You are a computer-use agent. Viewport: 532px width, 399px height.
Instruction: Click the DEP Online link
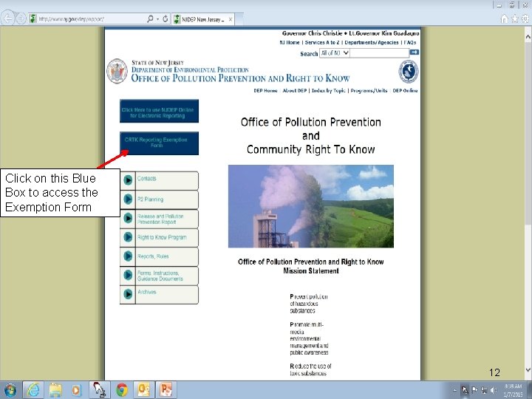coord(405,91)
